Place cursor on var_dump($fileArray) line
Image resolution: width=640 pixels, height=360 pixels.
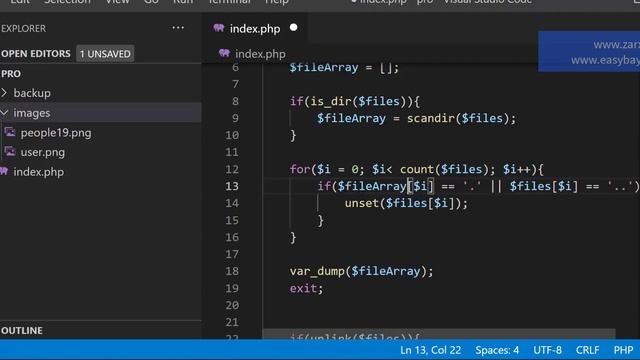click(361, 271)
